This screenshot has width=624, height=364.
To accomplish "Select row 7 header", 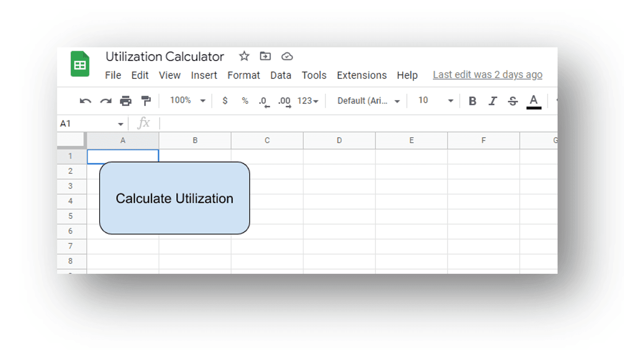I will click(x=72, y=246).
